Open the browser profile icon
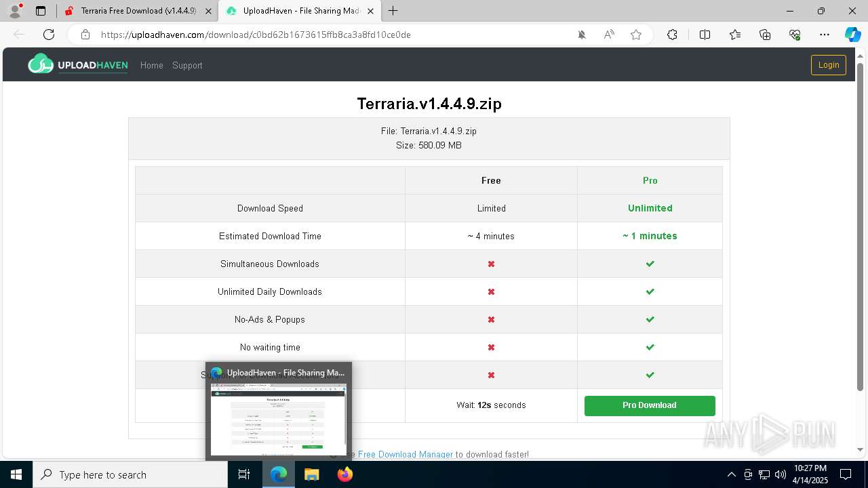The height and width of the screenshot is (488, 868). pyautogui.click(x=15, y=11)
